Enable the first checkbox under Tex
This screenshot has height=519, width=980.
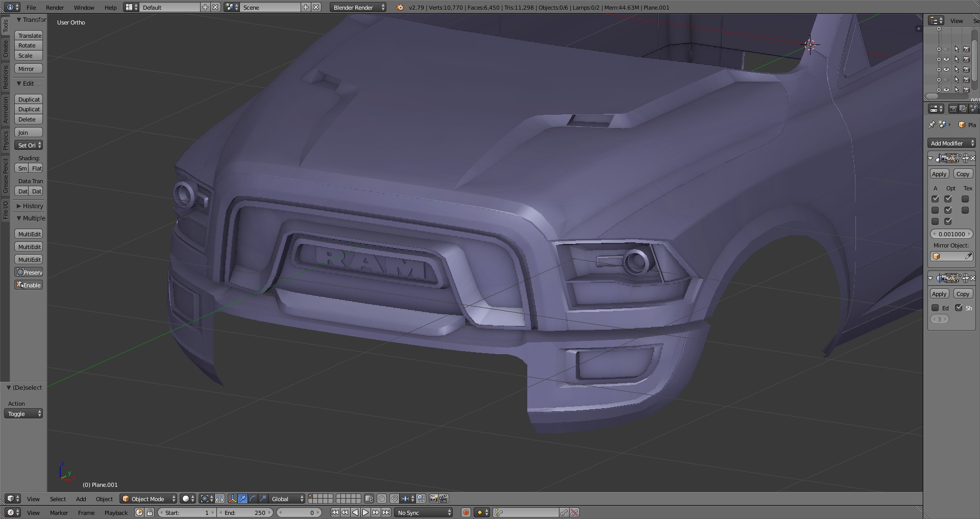[965, 199]
